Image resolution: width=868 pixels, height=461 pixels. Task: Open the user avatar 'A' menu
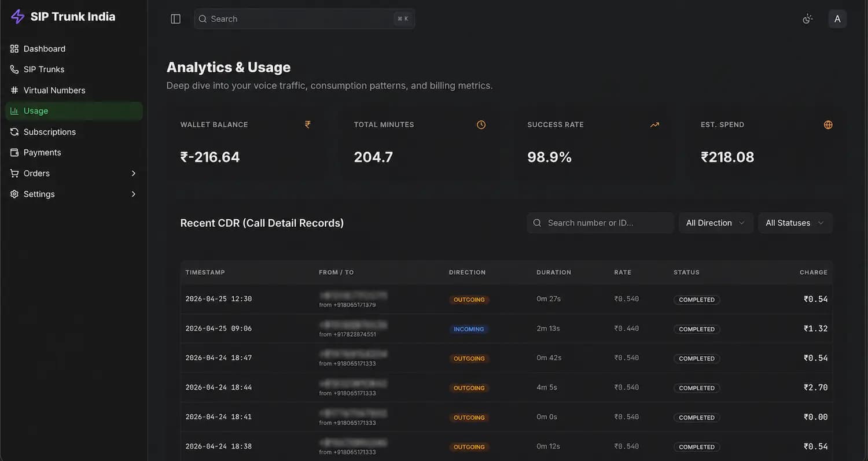pos(837,19)
